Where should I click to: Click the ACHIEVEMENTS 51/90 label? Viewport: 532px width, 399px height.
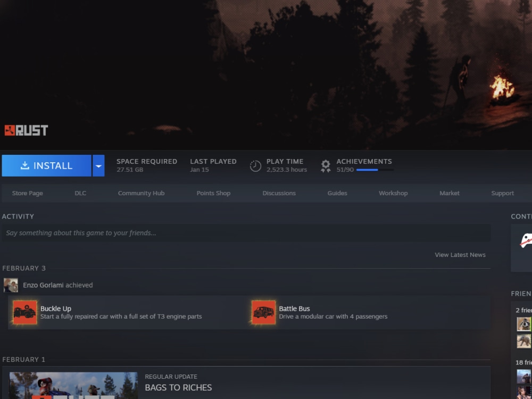pos(364,165)
